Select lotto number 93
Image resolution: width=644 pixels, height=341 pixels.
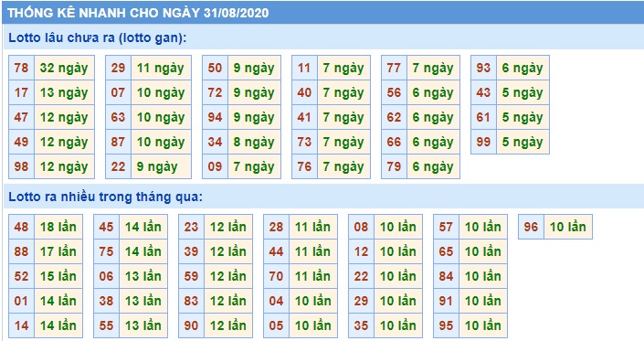(484, 68)
